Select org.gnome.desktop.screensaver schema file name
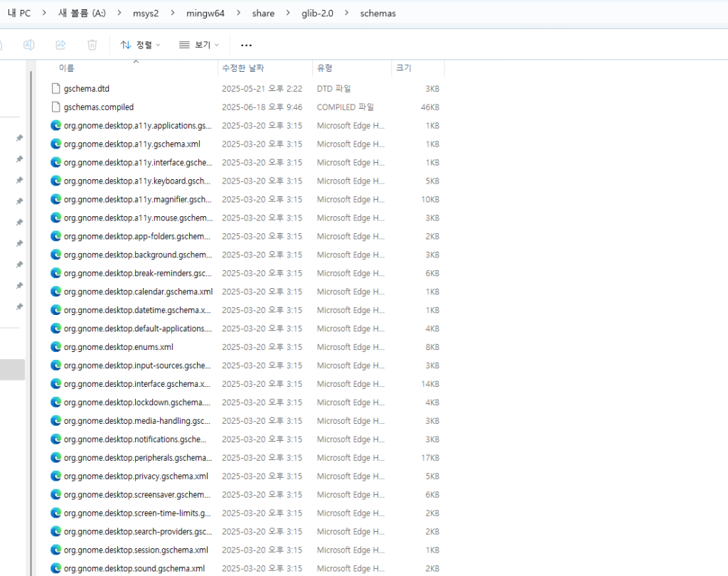Screen dimensions: 728x576 137,495
